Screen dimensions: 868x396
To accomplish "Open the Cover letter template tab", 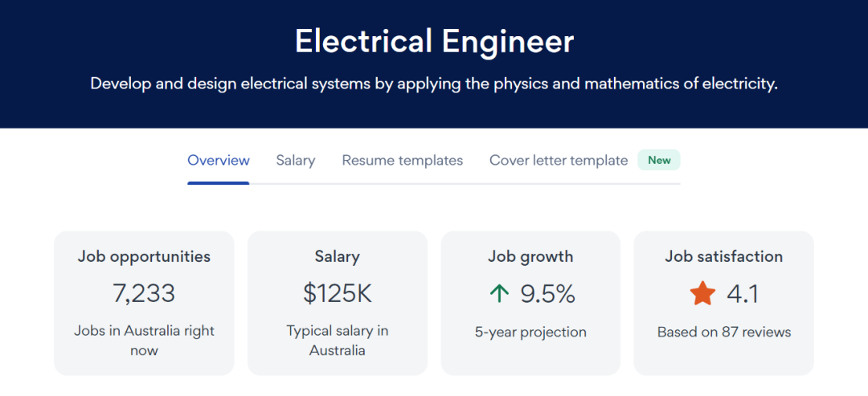I will pos(559,161).
